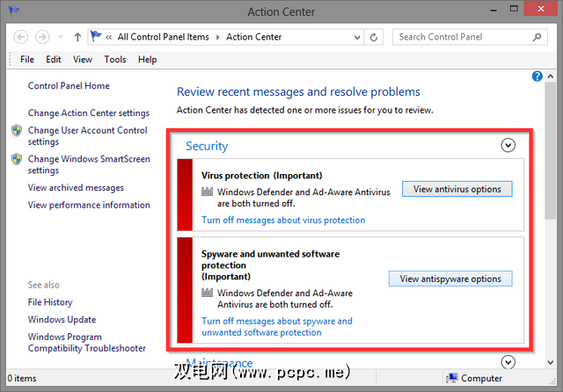Click the icon next to Virus protection message

click(207, 192)
